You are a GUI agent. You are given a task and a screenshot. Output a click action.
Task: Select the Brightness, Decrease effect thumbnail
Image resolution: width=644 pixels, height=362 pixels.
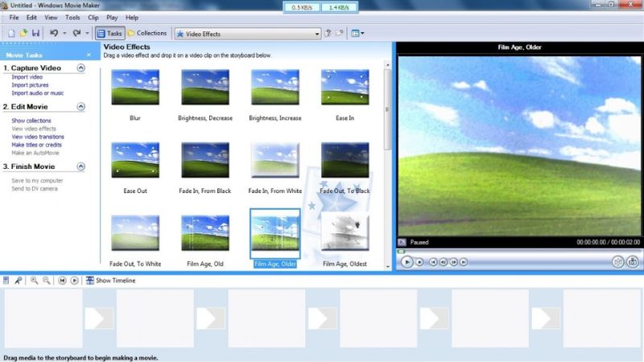coord(205,87)
